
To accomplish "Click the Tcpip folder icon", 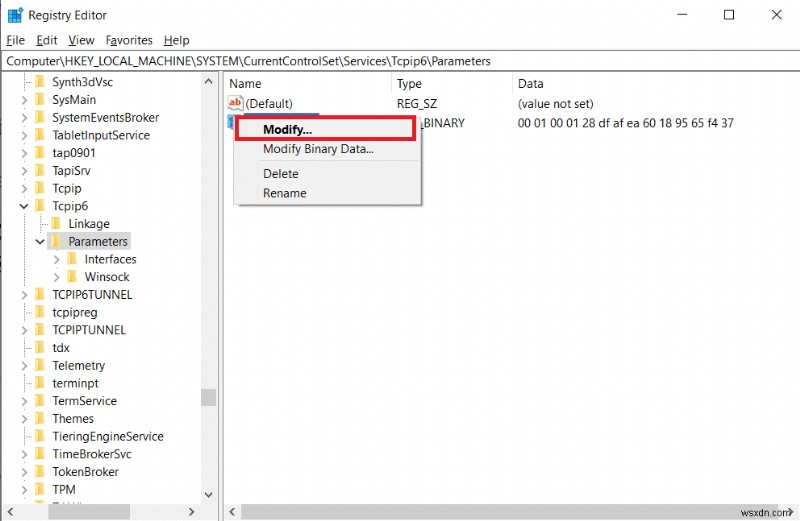I will pyautogui.click(x=40, y=188).
